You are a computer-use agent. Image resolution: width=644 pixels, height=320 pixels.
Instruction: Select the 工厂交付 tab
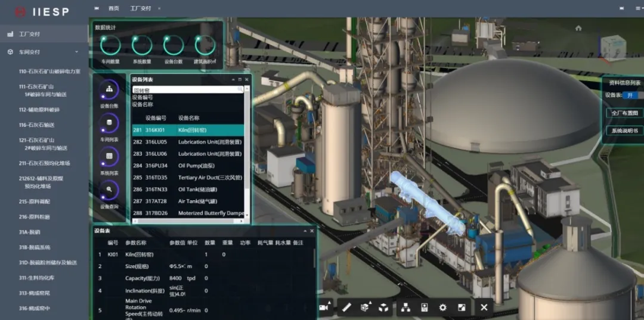point(141,8)
